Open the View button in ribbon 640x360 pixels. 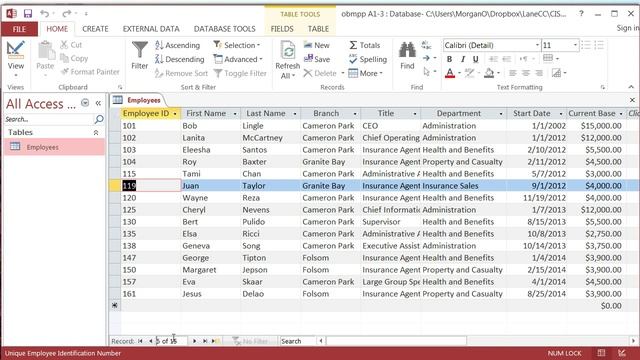16,59
